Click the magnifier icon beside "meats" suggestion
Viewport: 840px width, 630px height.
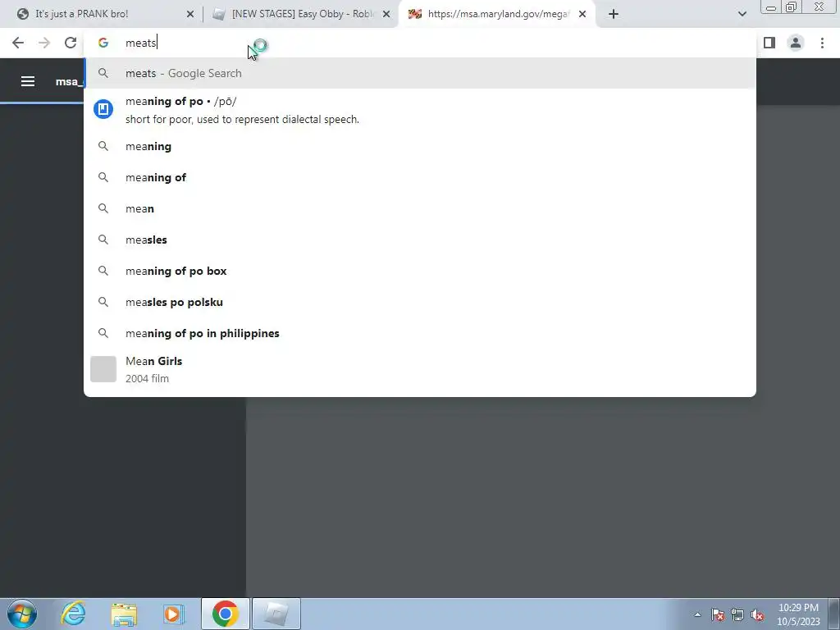tap(103, 73)
